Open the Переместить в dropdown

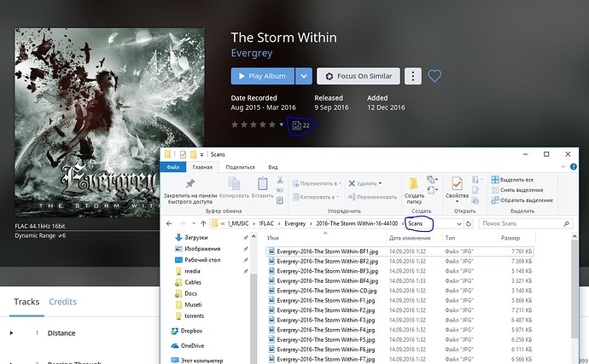coord(317,183)
